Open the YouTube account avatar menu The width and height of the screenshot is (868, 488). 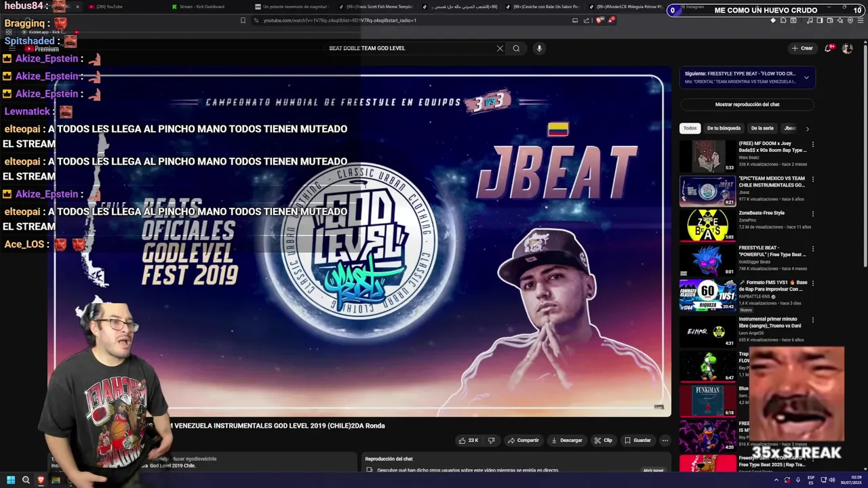(x=847, y=48)
